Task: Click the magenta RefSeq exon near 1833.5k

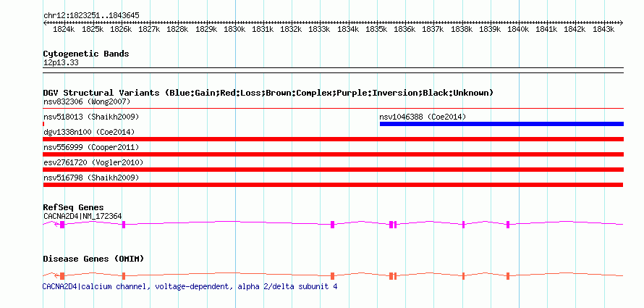Action: (x=332, y=225)
